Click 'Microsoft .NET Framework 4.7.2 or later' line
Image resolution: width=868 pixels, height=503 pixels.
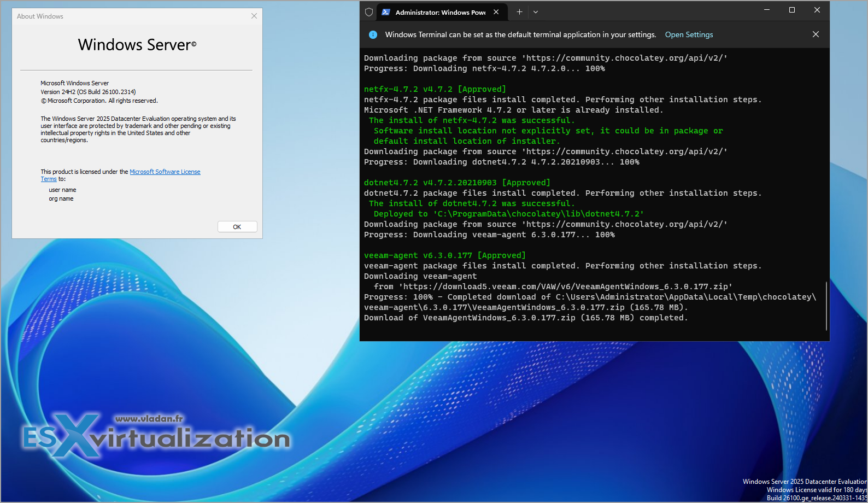pyautogui.click(x=514, y=110)
